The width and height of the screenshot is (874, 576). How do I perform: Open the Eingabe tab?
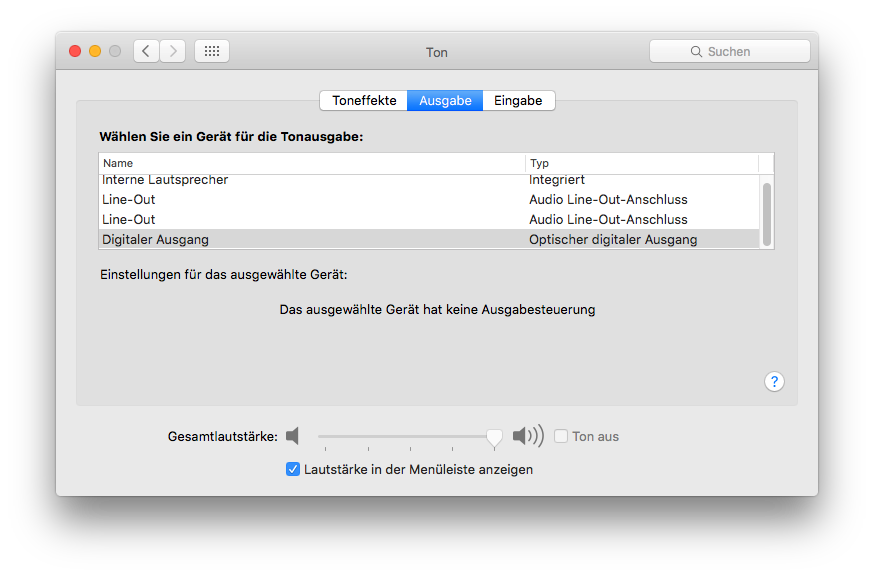tap(518, 100)
